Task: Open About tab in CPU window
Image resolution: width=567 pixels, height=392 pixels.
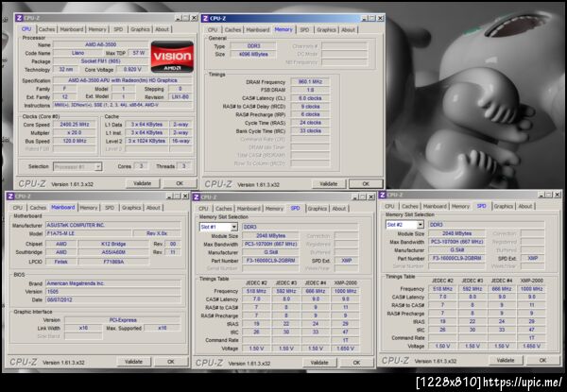Action: [162, 29]
